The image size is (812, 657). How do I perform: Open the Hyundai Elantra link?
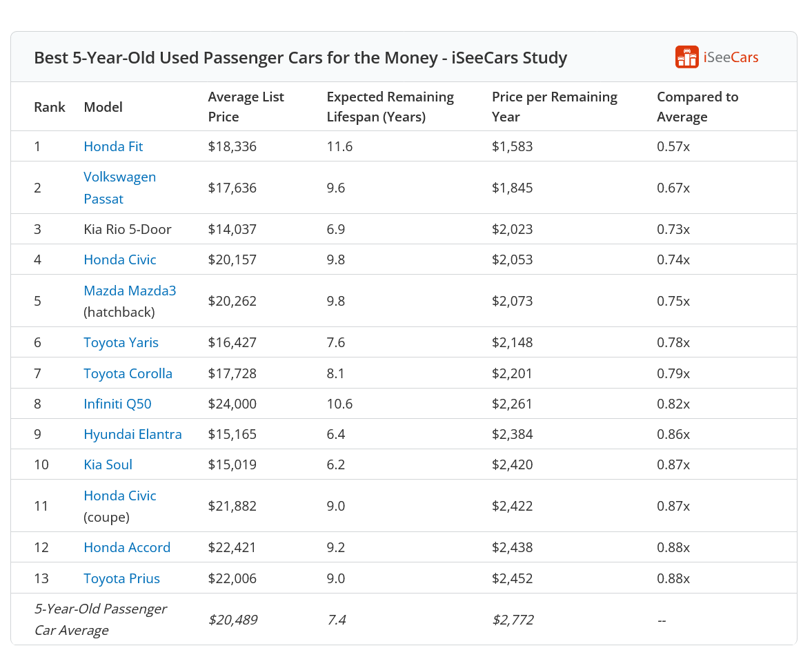point(132,434)
